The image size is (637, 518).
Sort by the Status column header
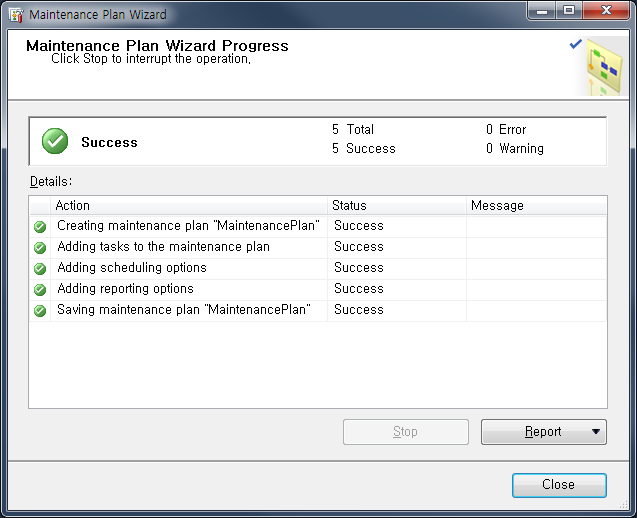396,205
